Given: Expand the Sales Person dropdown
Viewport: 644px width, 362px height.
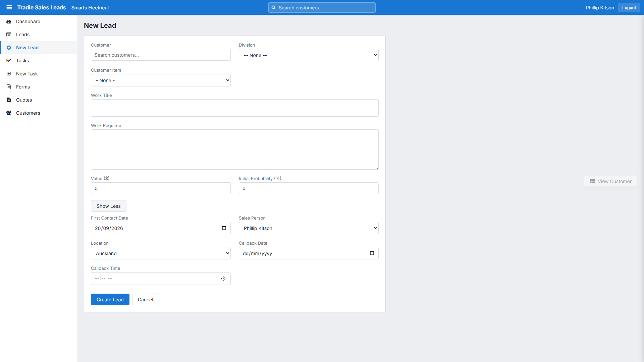Looking at the screenshot, I should pos(309,228).
